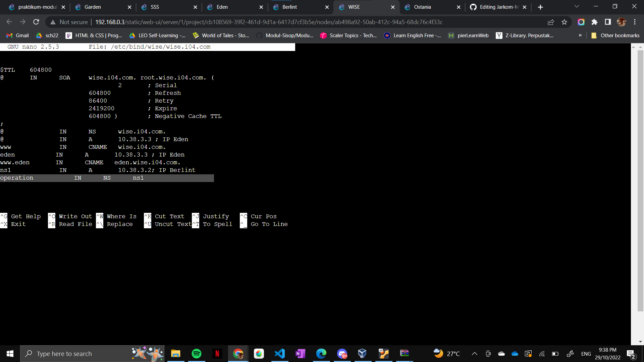Toggle the touch keyboard from the system tray
644x362 pixels.
tap(570, 353)
